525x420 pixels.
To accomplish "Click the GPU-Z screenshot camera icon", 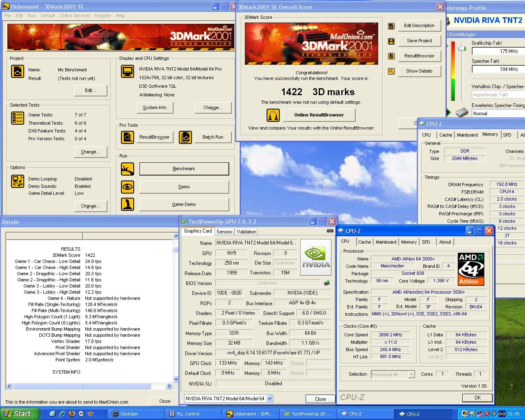I will click(330, 231).
